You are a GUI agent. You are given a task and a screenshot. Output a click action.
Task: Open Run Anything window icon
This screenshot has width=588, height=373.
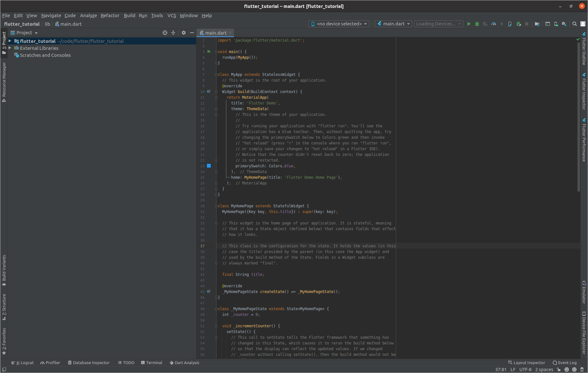point(548,24)
